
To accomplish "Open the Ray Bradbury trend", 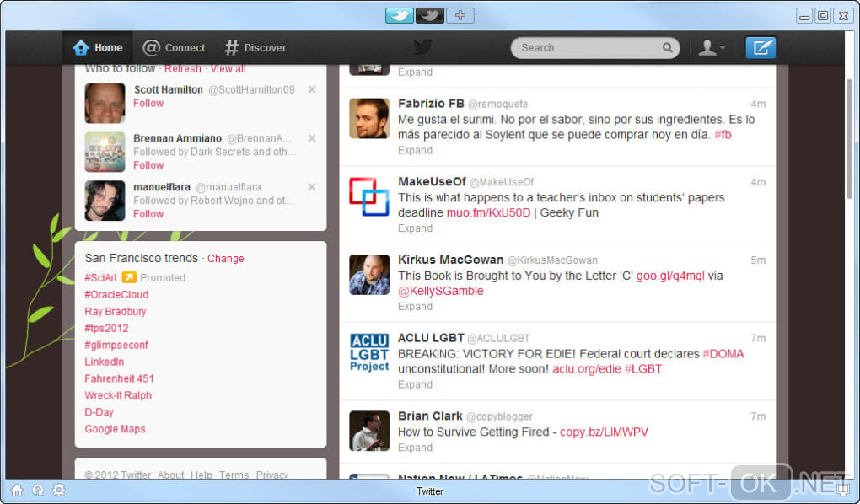I will pos(116,312).
